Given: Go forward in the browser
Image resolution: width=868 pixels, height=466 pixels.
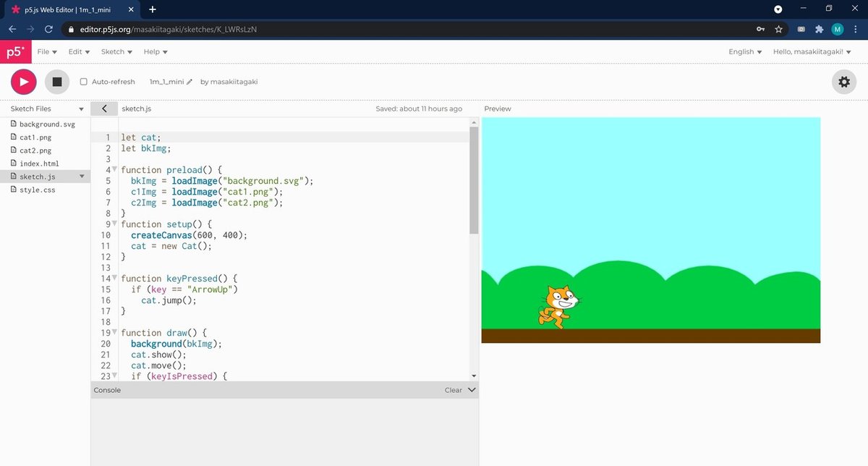Looking at the screenshot, I should pyautogui.click(x=30, y=29).
